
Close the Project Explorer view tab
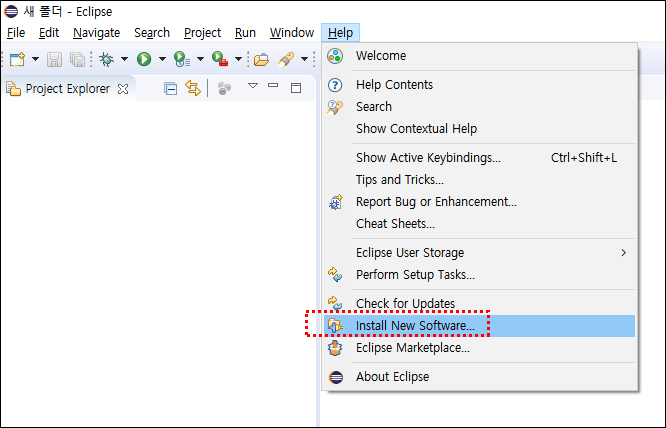coord(123,89)
